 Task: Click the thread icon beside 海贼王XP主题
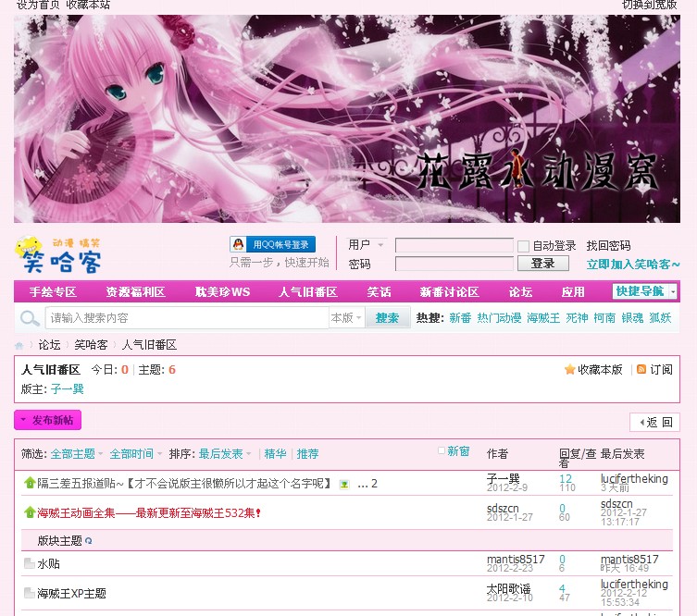coord(30,593)
